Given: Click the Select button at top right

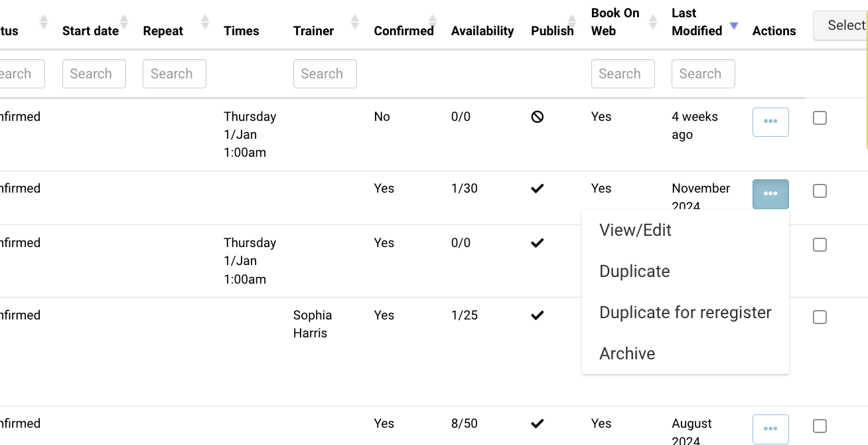Looking at the screenshot, I should (x=841, y=25).
